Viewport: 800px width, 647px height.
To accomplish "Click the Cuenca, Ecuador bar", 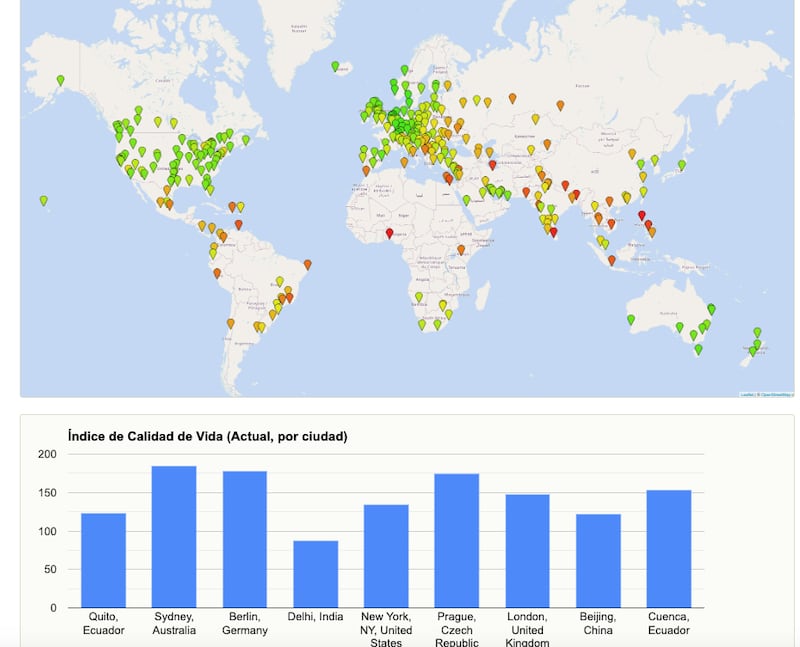I will point(668,548).
